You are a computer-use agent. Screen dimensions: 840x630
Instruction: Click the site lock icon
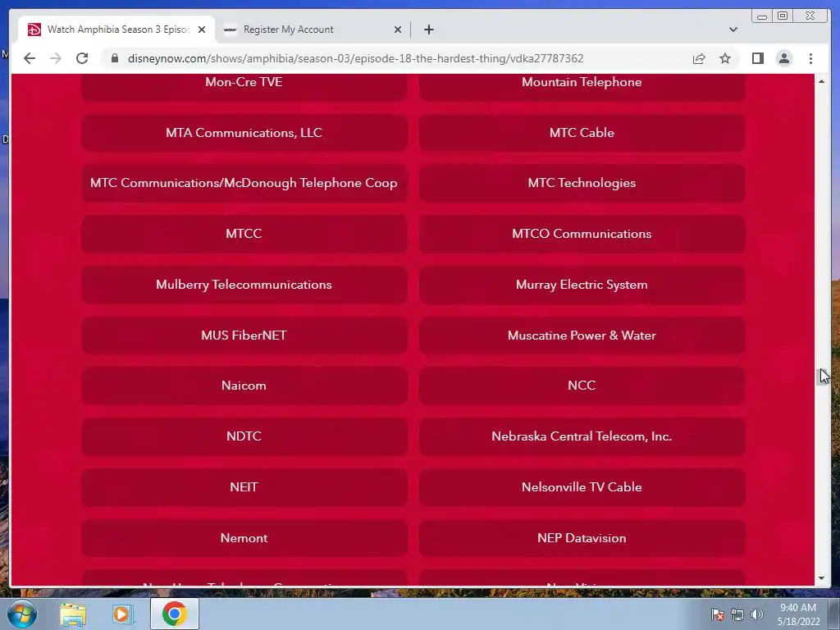114,58
